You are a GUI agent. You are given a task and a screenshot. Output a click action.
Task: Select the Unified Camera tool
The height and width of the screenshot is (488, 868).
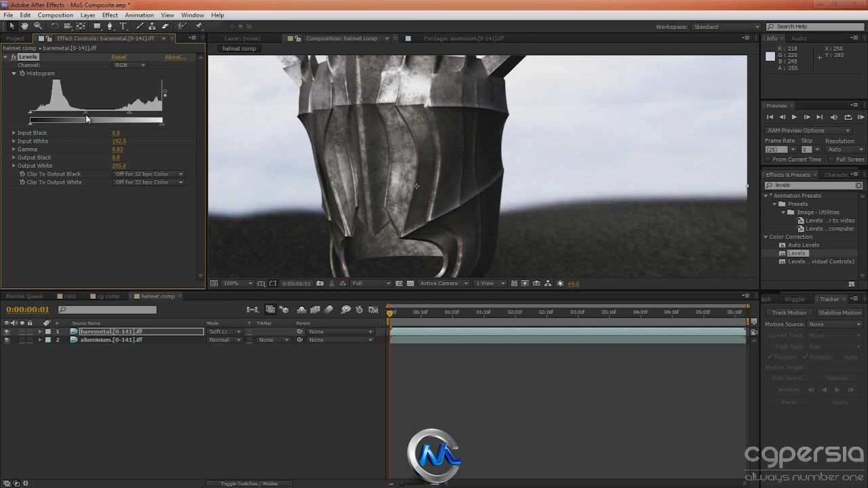[x=68, y=26]
